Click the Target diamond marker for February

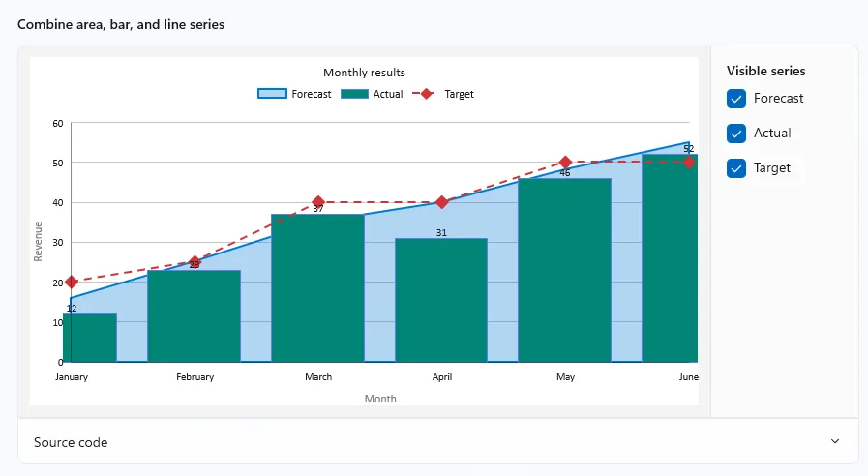195,262
